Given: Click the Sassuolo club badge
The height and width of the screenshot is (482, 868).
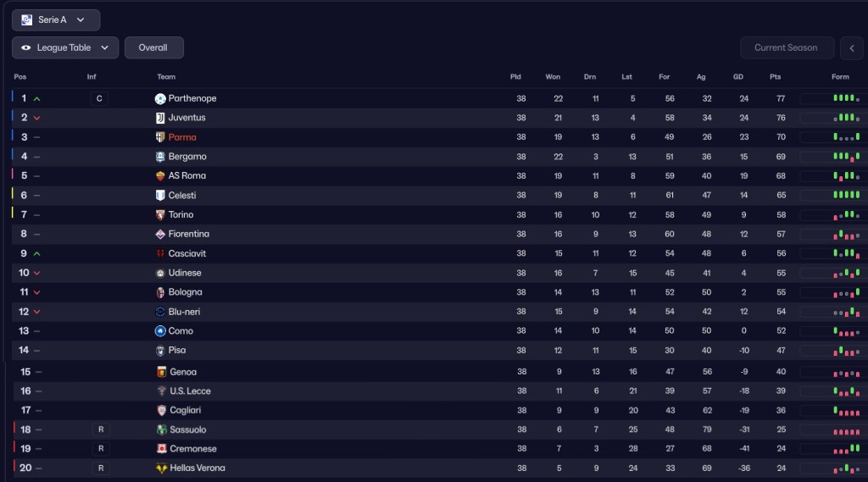Looking at the screenshot, I should [162, 430].
